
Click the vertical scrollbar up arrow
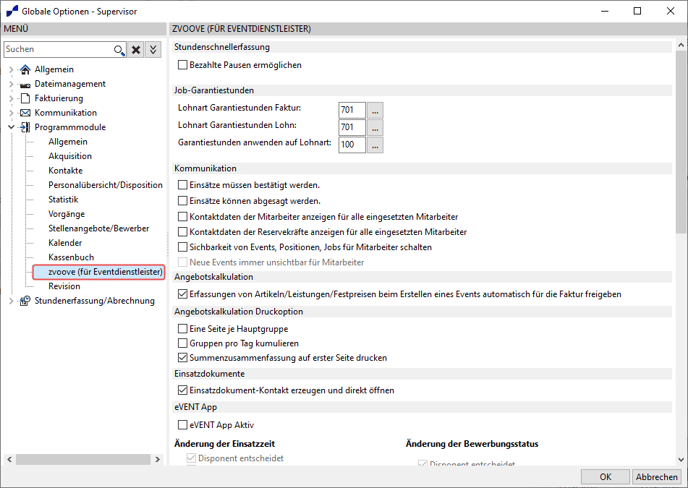click(x=681, y=45)
